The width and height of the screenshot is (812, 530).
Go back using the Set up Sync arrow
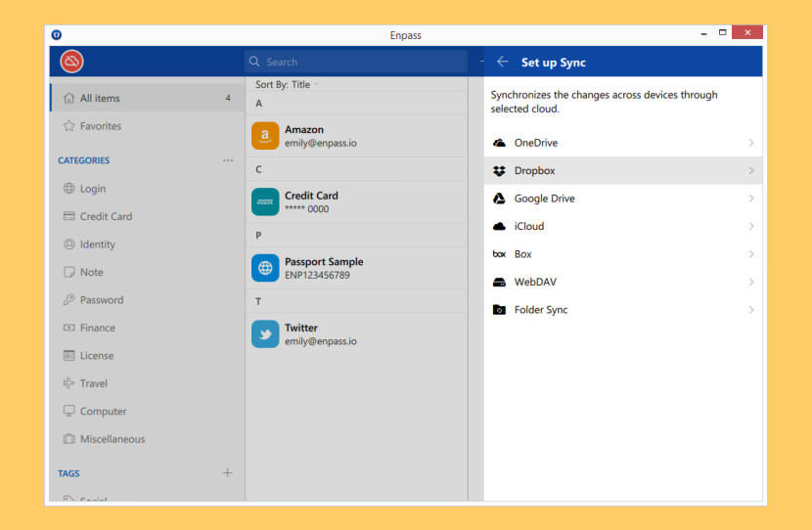pyautogui.click(x=502, y=63)
